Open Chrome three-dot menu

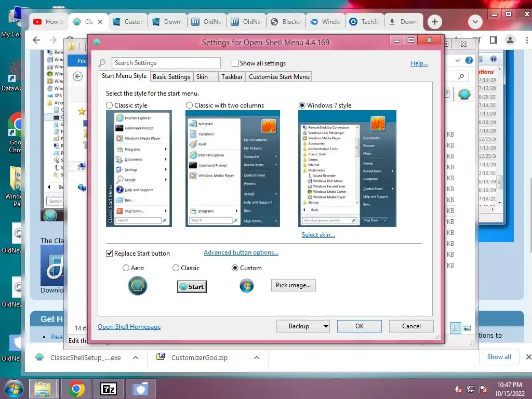click(527, 40)
